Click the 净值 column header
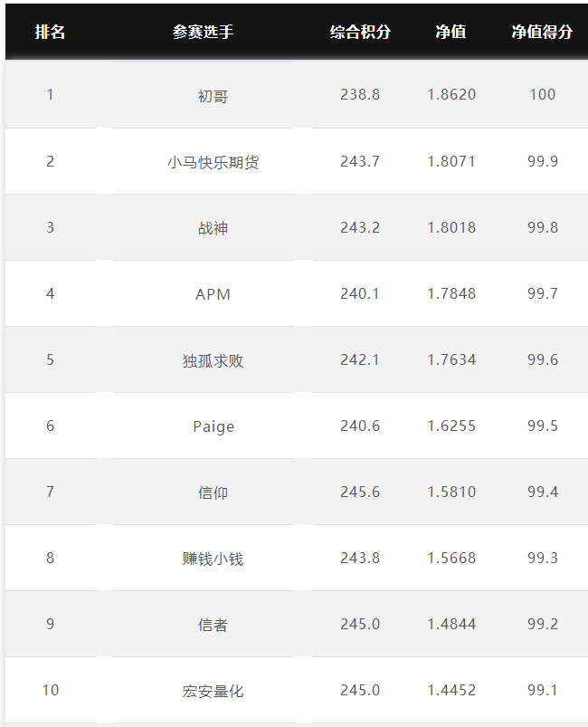The image size is (588, 727). (450, 32)
